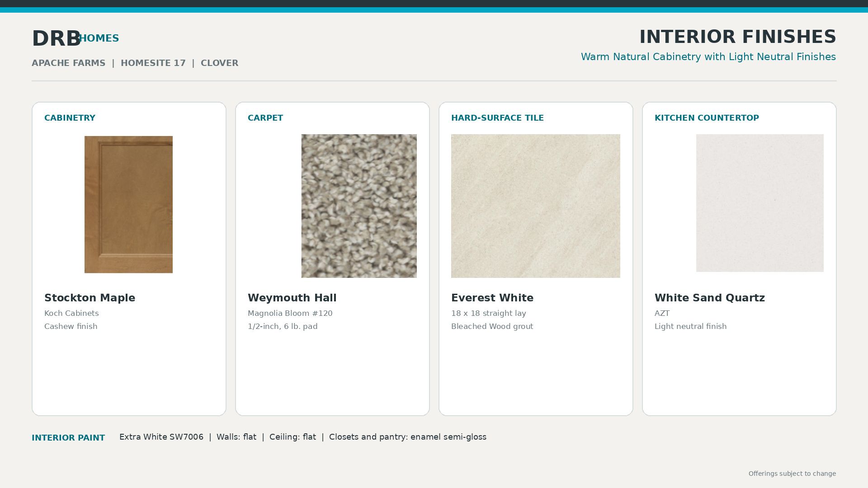This screenshot has height=488, width=868.
Task: Select the Everest White title
Action: (x=492, y=298)
